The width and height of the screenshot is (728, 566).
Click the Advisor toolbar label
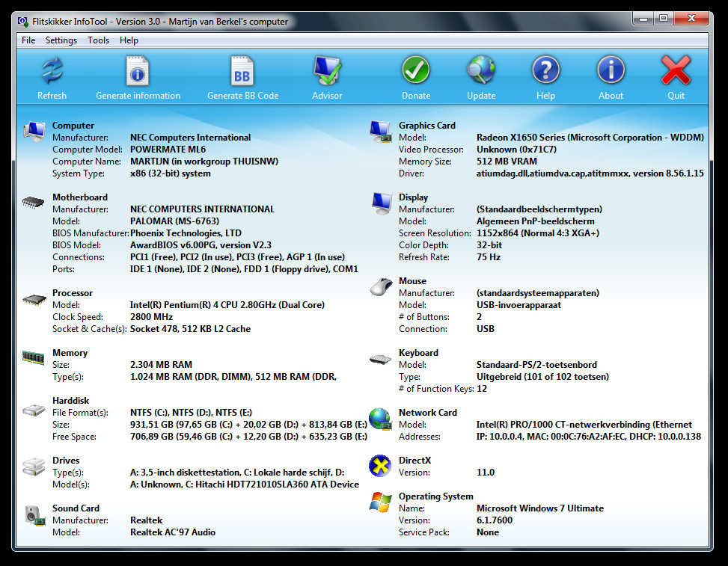point(327,96)
